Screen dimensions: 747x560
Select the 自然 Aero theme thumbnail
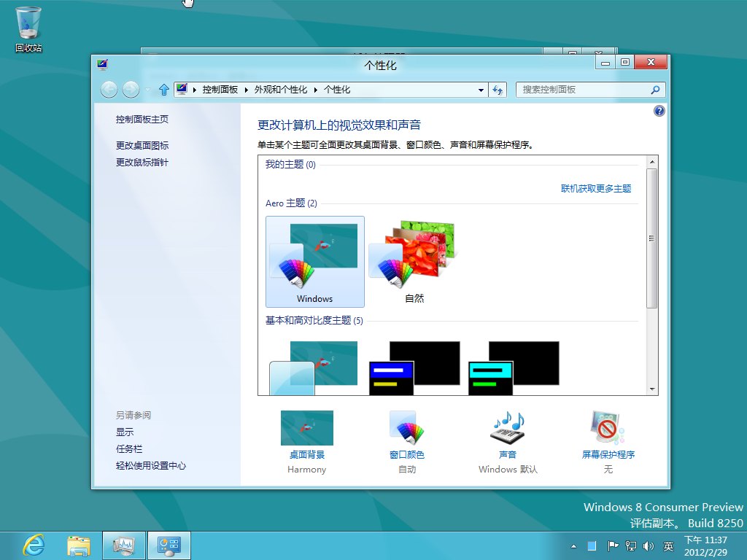point(414,261)
